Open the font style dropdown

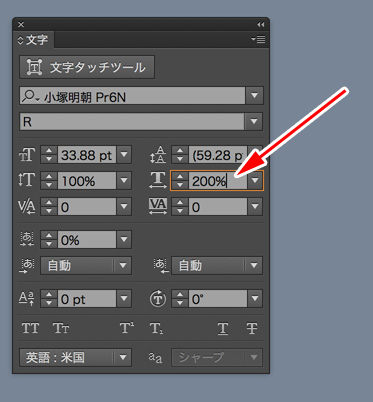pos(254,122)
